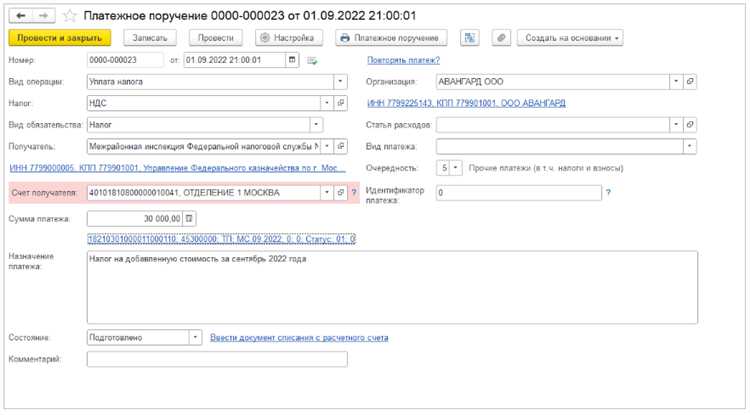Print the 'Платежное поручение' form
The image size is (750, 415).
[x=391, y=38]
